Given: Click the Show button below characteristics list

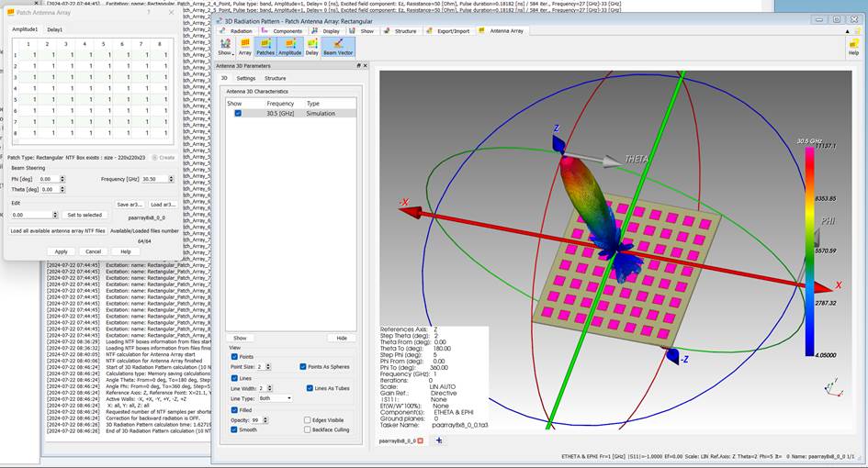Looking at the screenshot, I should pos(240,338).
